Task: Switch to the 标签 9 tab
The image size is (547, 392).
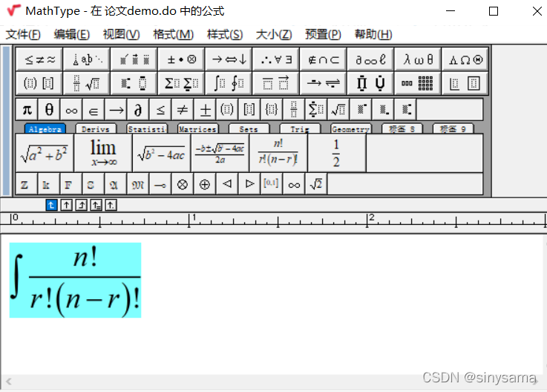Action: 453,128
